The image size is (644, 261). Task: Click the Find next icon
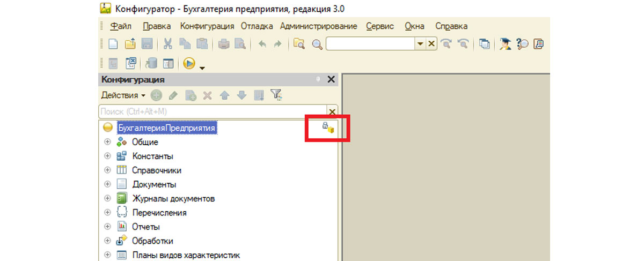445,44
